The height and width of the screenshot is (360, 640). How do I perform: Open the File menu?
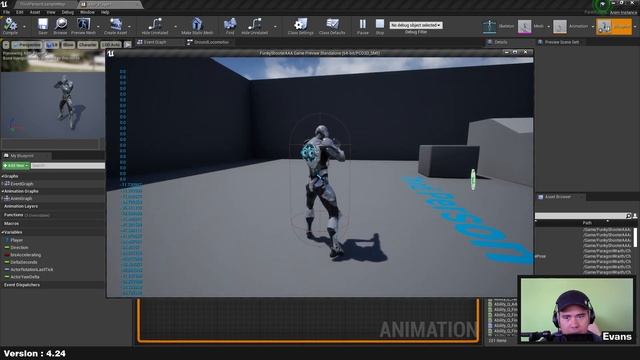[7, 12]
